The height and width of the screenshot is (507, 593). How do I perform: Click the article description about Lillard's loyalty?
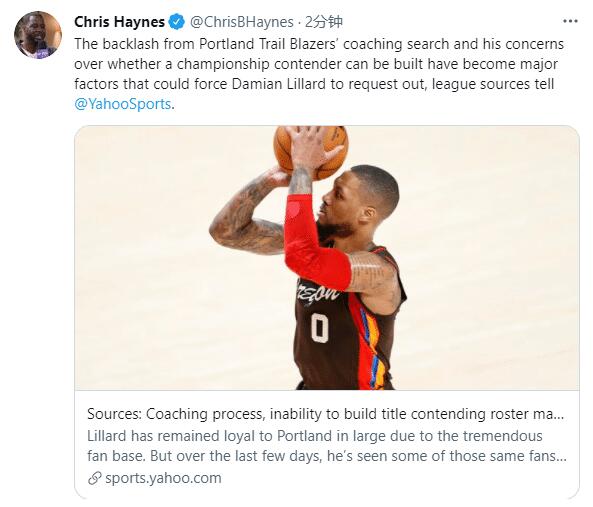(327, 446)
